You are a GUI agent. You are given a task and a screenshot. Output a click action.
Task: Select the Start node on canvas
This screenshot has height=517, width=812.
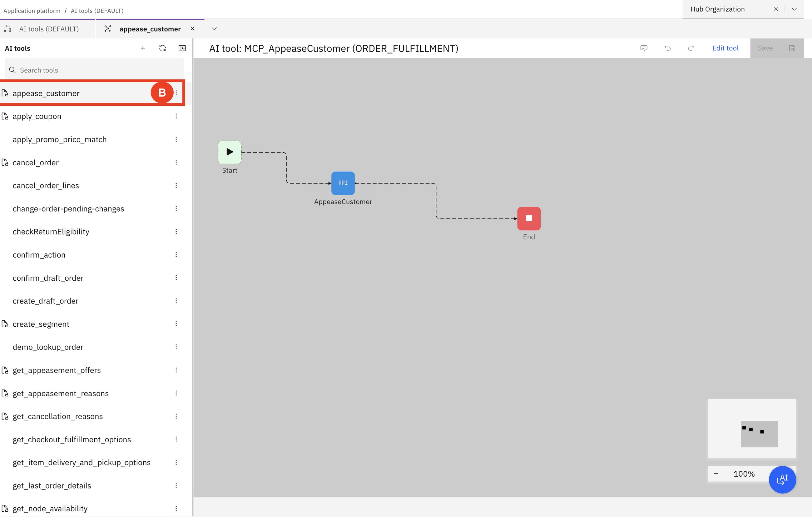point(230,152)
